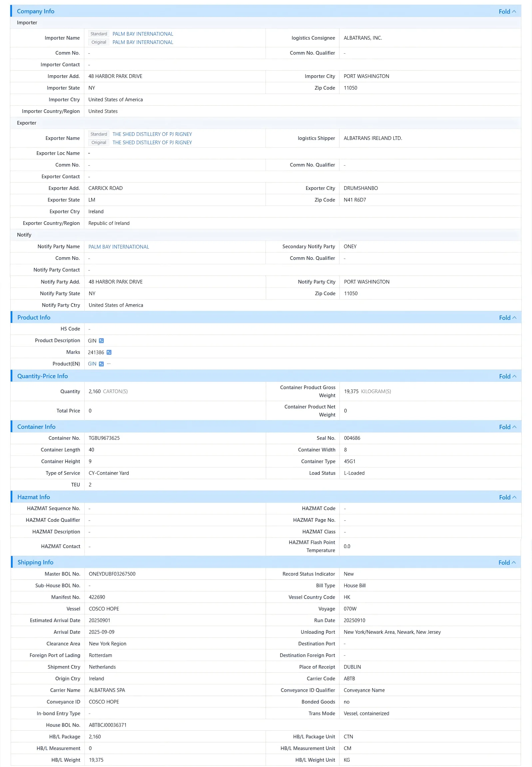The width and height of the screenshot is (532, 767).
Task: Select Container No. TGBU9673625 value
Action: coord(104,438)
